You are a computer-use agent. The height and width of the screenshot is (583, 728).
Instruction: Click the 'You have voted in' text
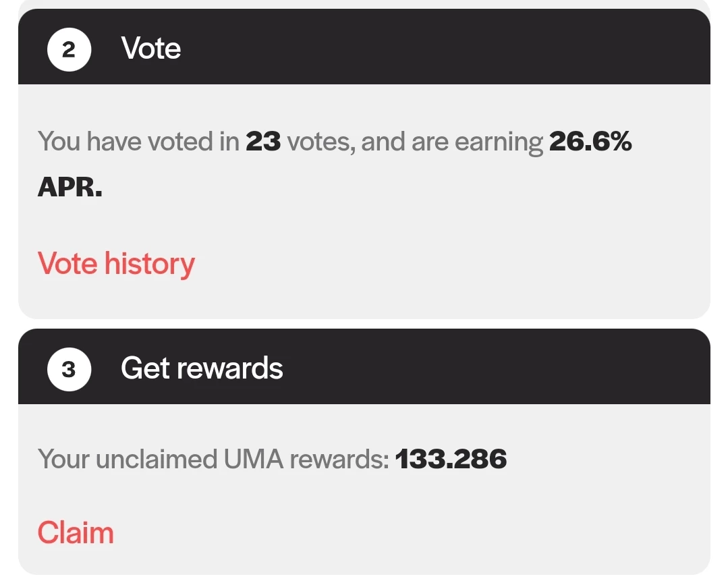pos(138,141)
